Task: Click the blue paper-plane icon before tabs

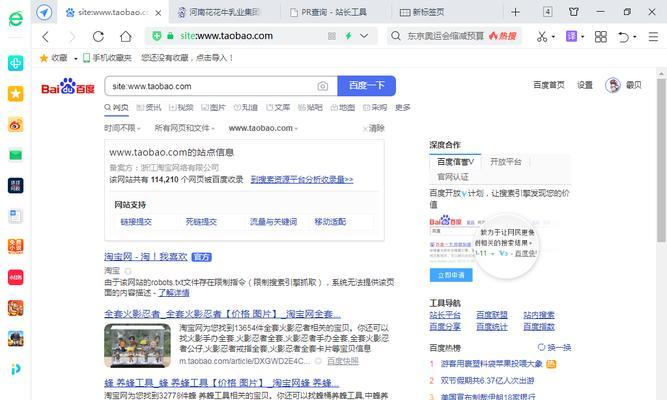Action: click(x=44, y=12)
